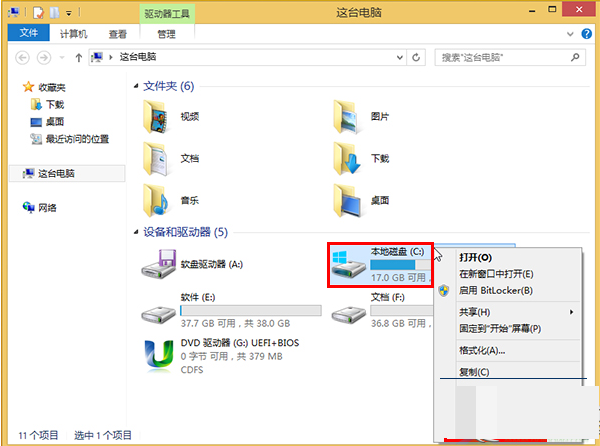Viewport: 600px width, 446px height.
Task: Select the 软盘驱动器 (A:) floppy drive icon
Action: pos(160,265)
